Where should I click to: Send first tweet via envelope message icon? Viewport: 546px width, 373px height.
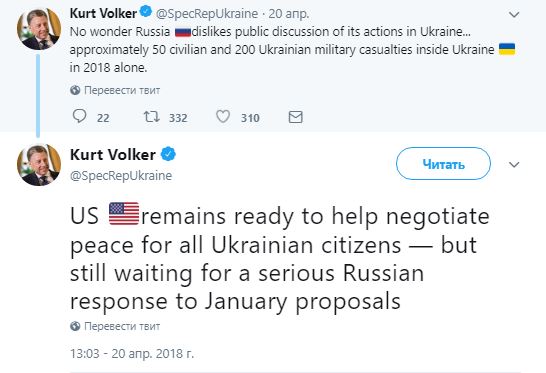(296, 117)
